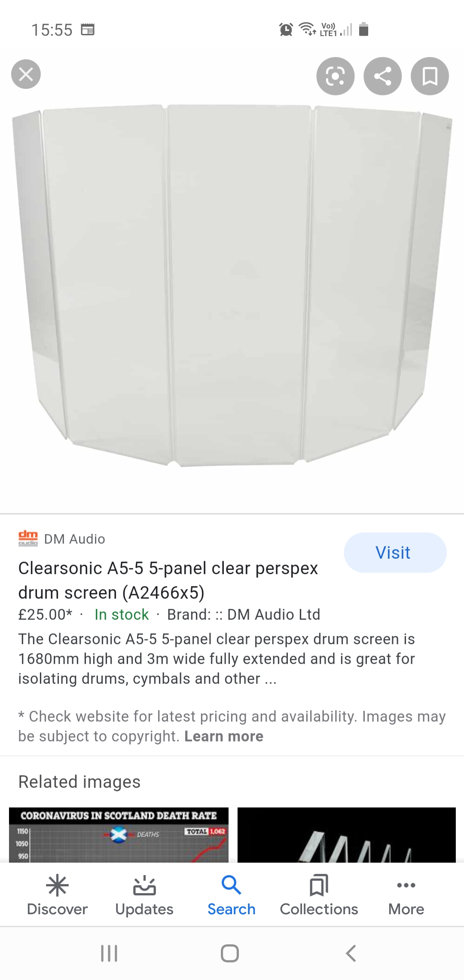Go to the Collections tab
The image size is (464, 980).
coord(319,895)
